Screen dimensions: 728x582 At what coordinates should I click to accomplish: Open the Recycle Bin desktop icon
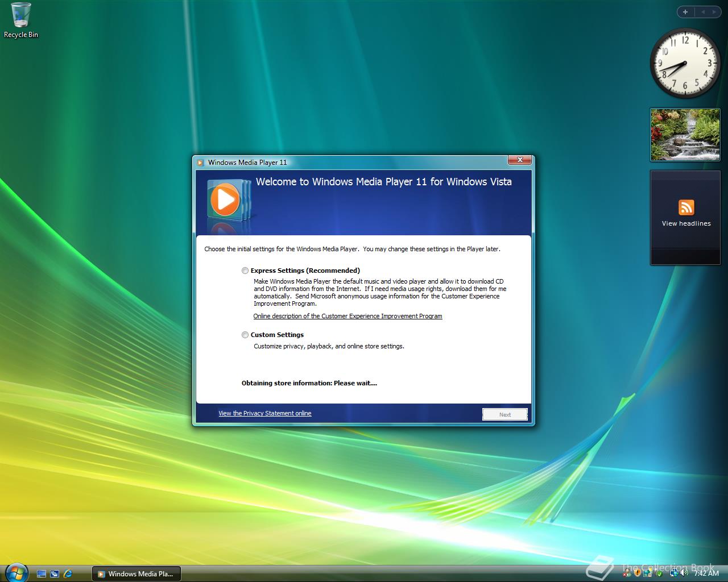click(21, 20)
